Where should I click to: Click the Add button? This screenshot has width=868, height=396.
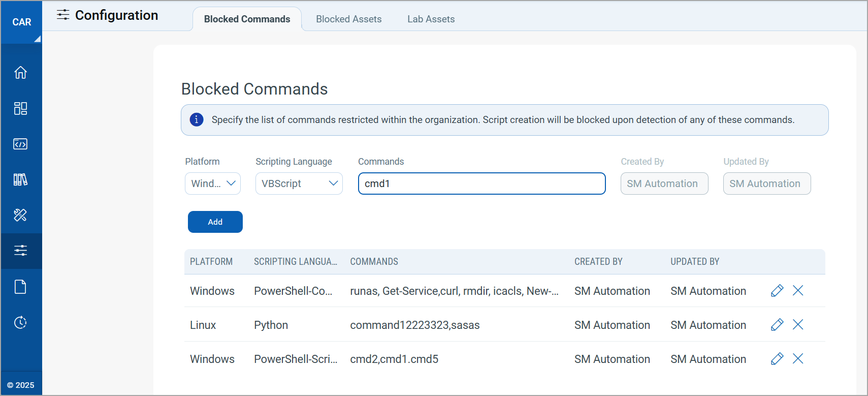[215, 222]
